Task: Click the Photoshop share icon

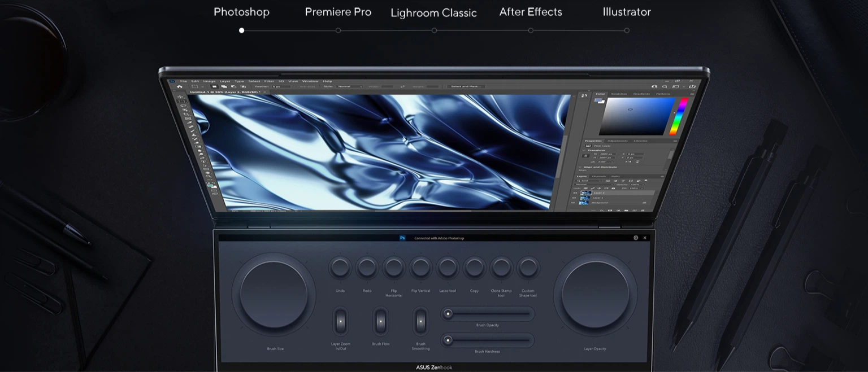Action: (692, 86)
